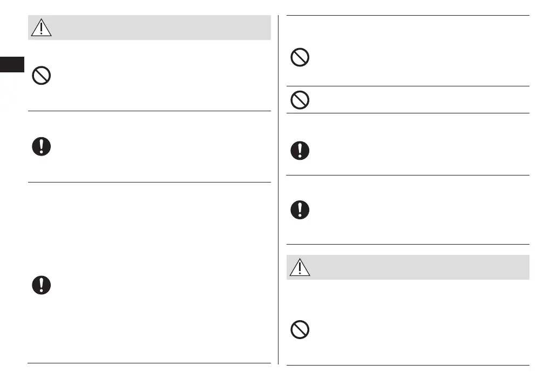The image size is (557, 392).
Task: Click the upper exclamation symbol in right column
Action: click(300, 150)
